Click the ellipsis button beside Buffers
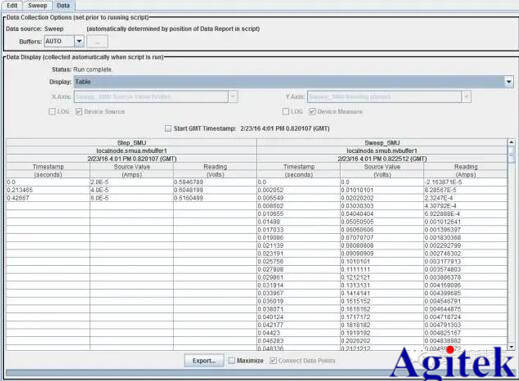This screenshot has height=381, width=519. (97, 42)
